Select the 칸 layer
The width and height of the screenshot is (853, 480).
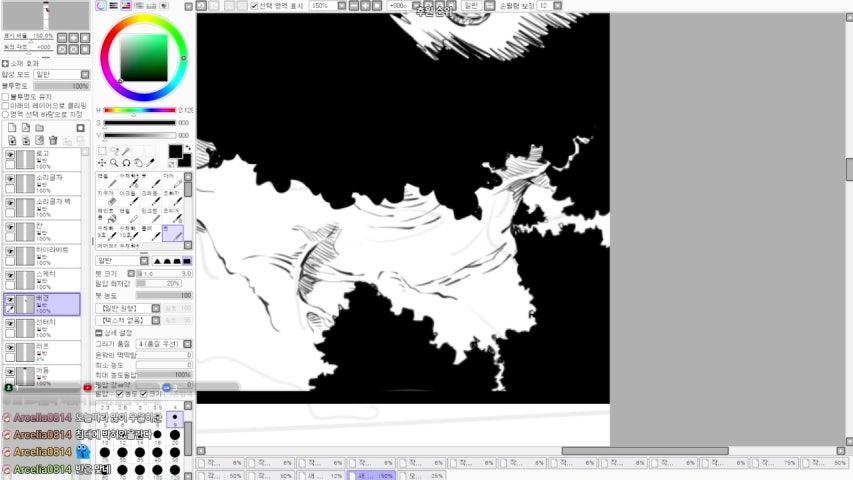[42, 232]
